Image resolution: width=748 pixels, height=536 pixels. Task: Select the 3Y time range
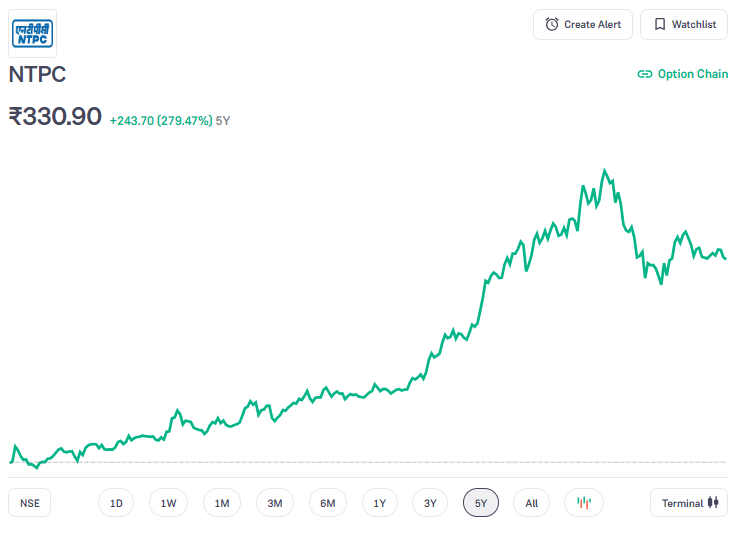pos(430,503)
